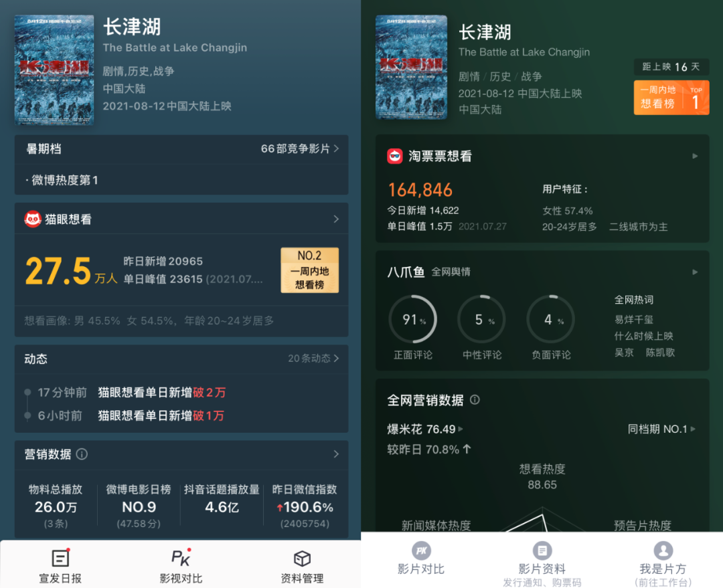
Task: Select 5% 中性评论 gauge
Action: tap(482, 319)
